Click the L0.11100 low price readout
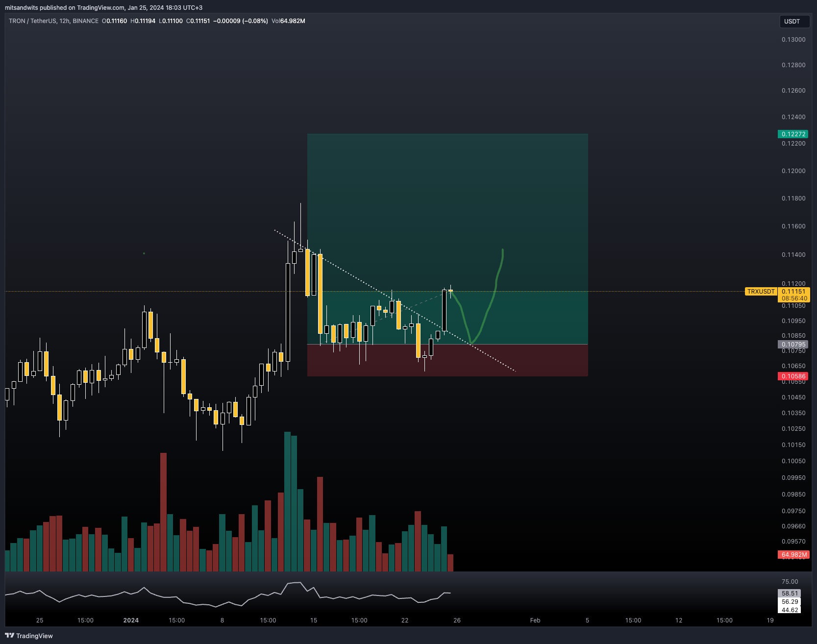The width and height of the screenshot is (817, 644). (171, 21)
